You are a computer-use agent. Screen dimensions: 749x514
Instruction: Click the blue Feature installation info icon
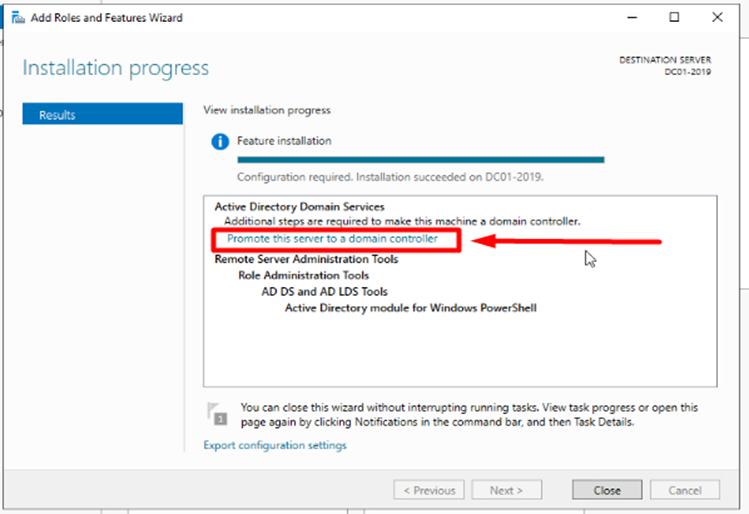click(220, 142)
